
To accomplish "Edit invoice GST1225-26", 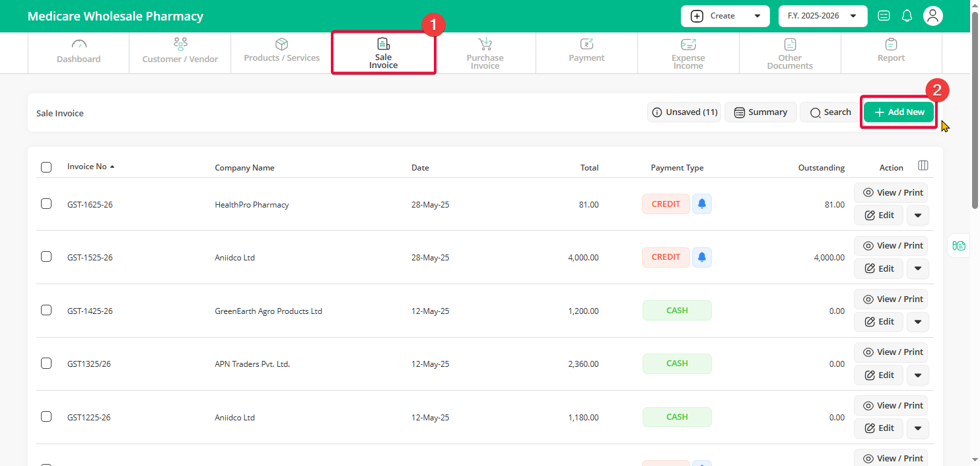I will 878,428.
